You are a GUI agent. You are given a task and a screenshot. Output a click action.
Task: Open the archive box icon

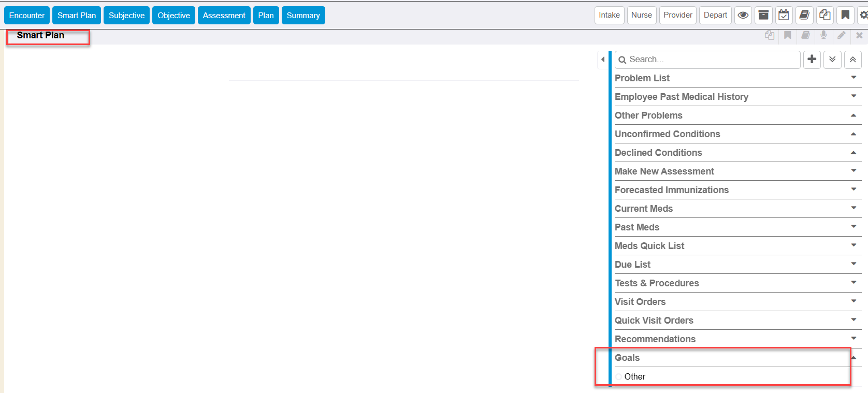(763, 15)
